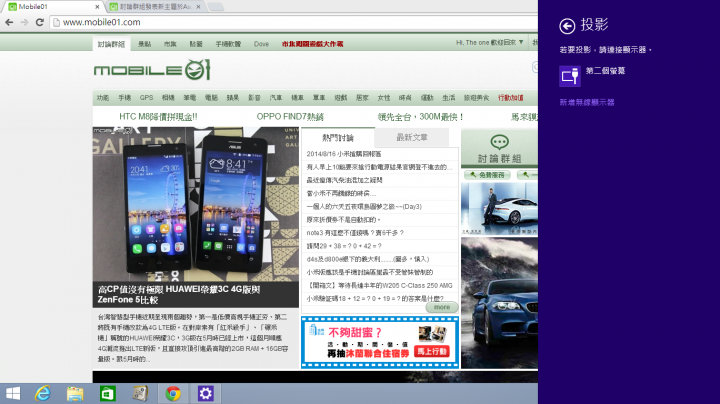Open the 電腦 category
This screenshot has width=720, height=404.
(211, 98)
